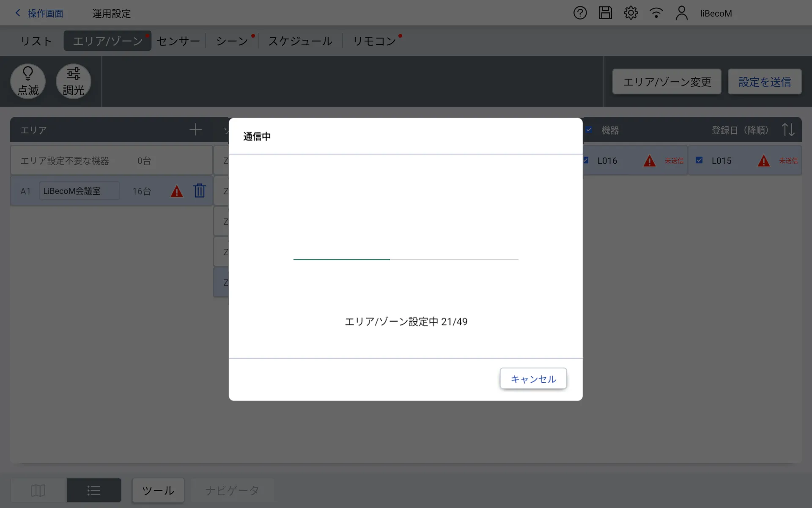Viewport: 812px width, 508px height.
Task: Click the Wi-Fi connection status icon
Action: click(x=656, y=13)
